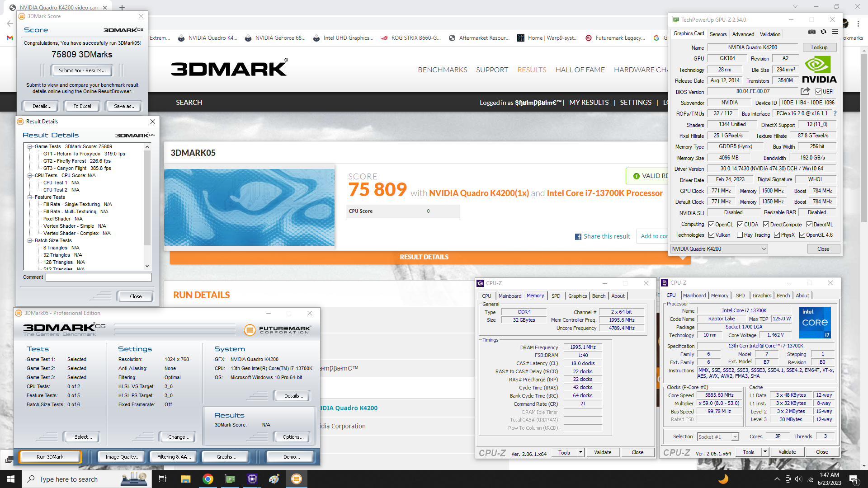Switch to the Validation tab in GPU-Z

pos(770,34)
